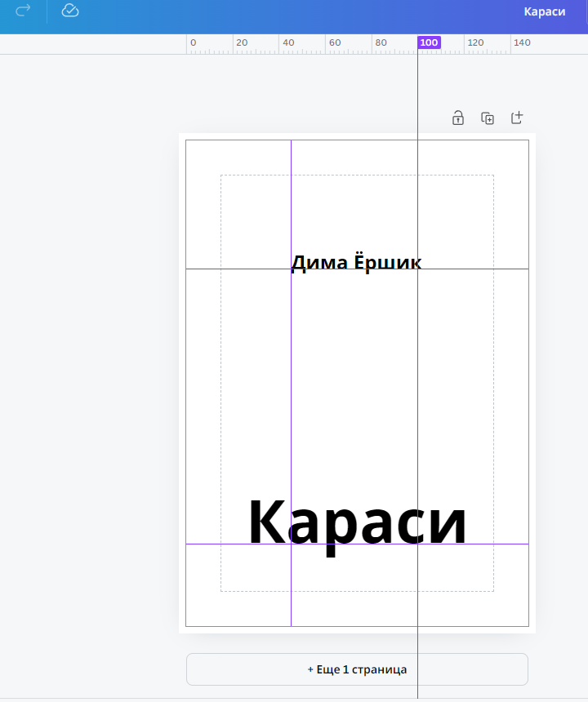Add a page with Еще 1 страница button
Viewport: 588px width, 702px height.
[357, 669]
